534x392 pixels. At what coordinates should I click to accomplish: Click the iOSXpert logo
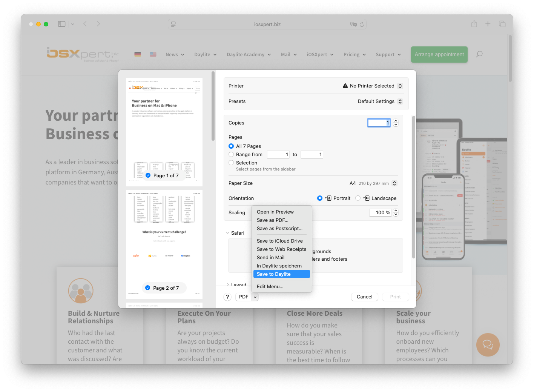point(83,54)
